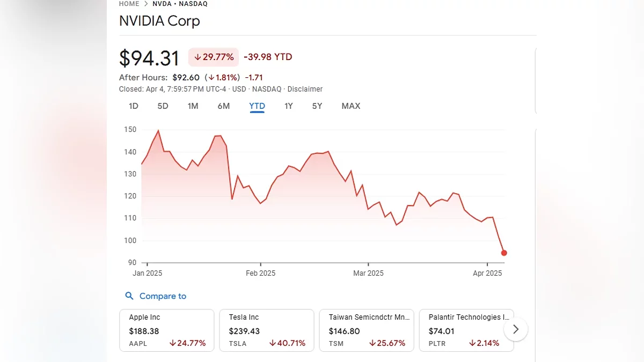This screenshot has height=362, width=644.
Task: Open the Taiwan Semiconductor TSM card
Action: tap(367, 330)
